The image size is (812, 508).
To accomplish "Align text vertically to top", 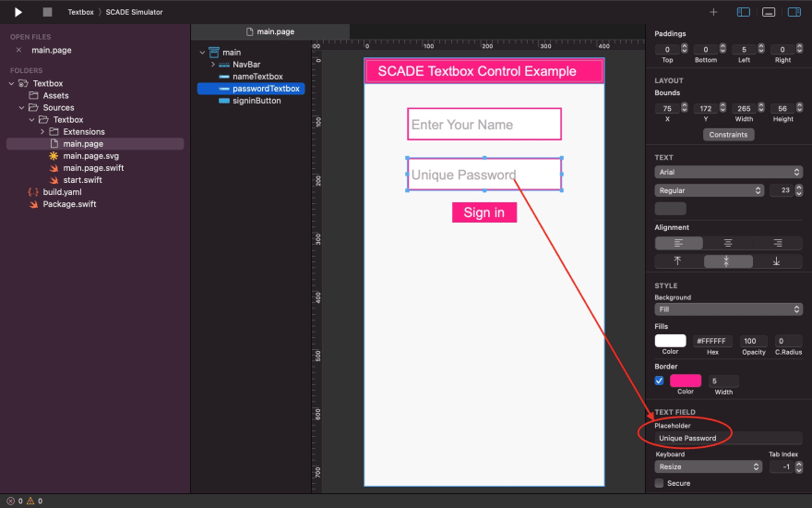I will point(678,261).
